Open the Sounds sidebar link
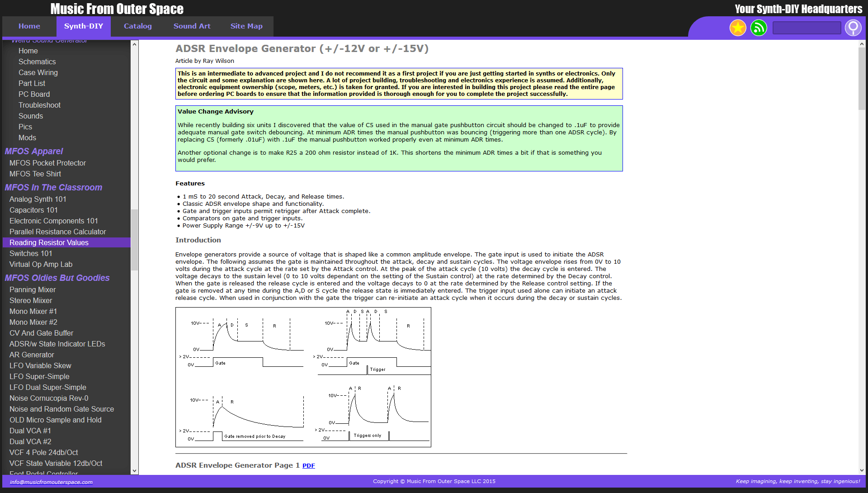The height and width of the screenshot is (493, 868). click(x=31, y=116)
